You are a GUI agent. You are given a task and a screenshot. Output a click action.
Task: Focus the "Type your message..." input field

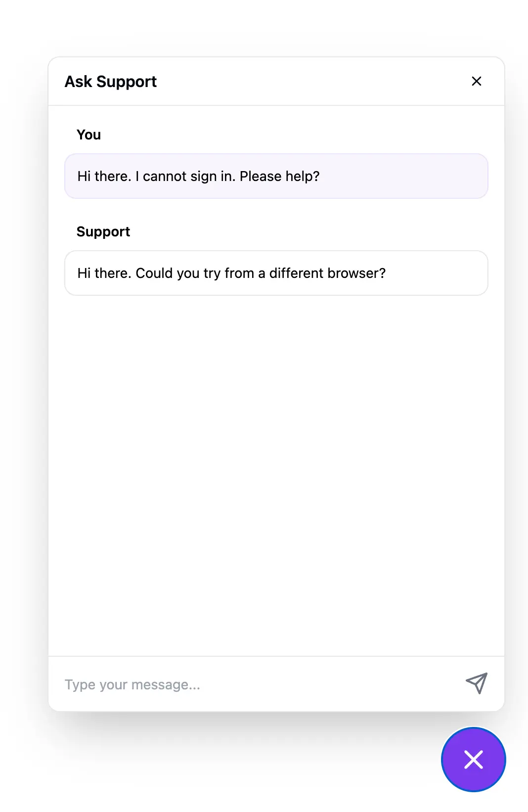(257, 684)
